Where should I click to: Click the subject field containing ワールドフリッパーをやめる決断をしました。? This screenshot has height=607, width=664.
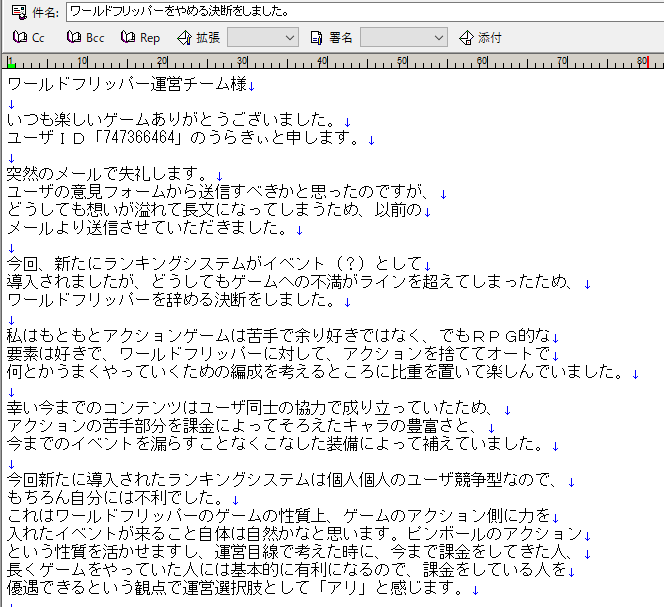click(365, 12)
